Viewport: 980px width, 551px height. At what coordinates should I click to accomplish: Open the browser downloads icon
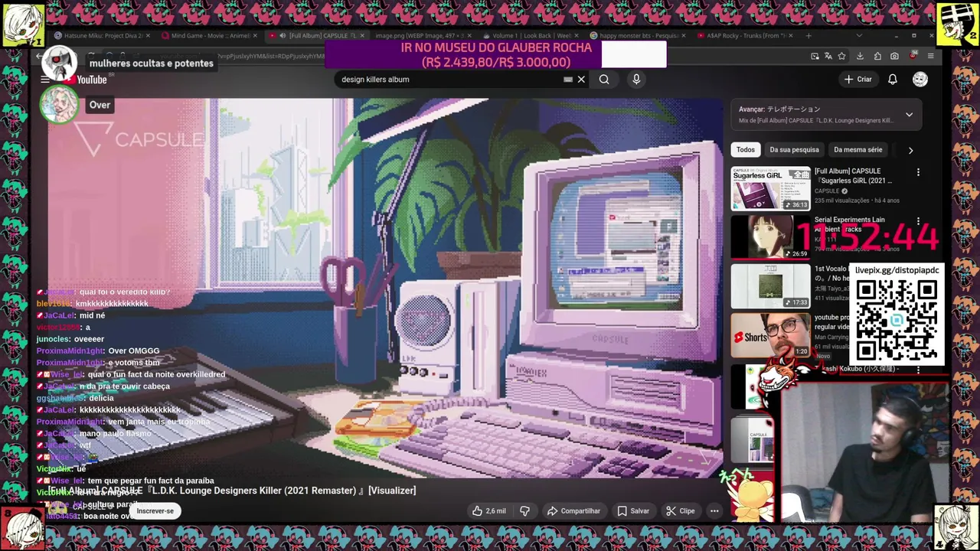860,56
